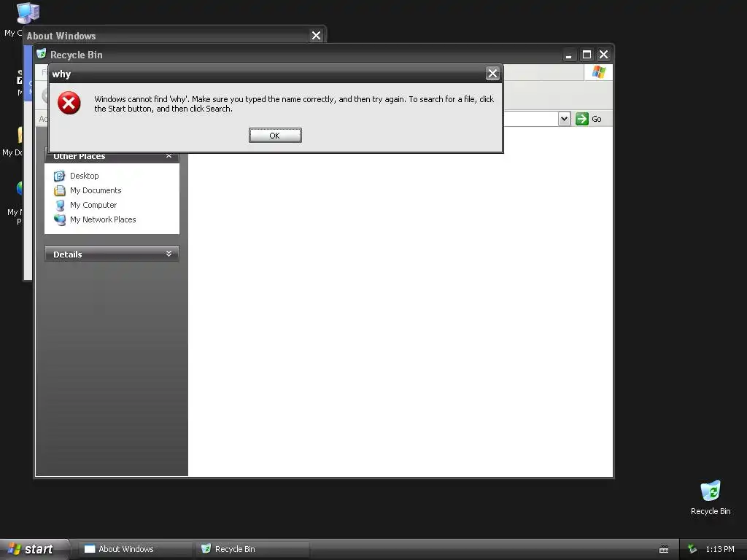The height and width of the screenshot is (560, 747).
Task: Expand the Details panel
Action: (169, 254)
